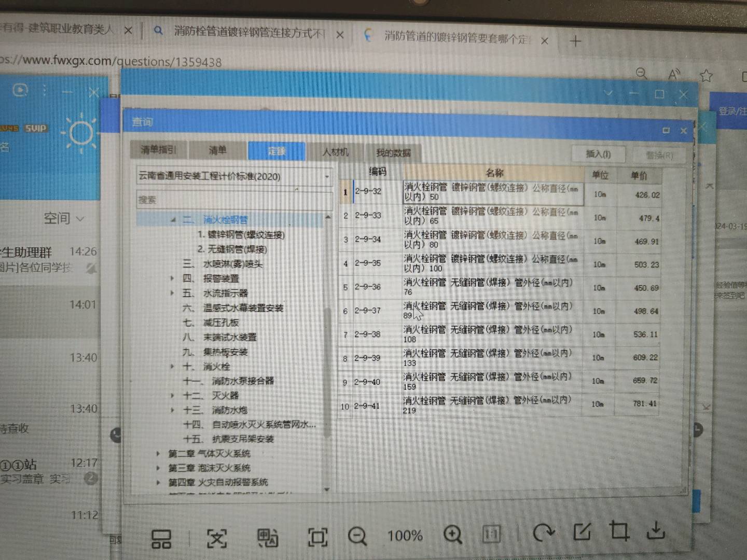The width and height of the screenshot is (747, 560).
Task: Select table row with code 2-9-32
Action: click(500, 192)
